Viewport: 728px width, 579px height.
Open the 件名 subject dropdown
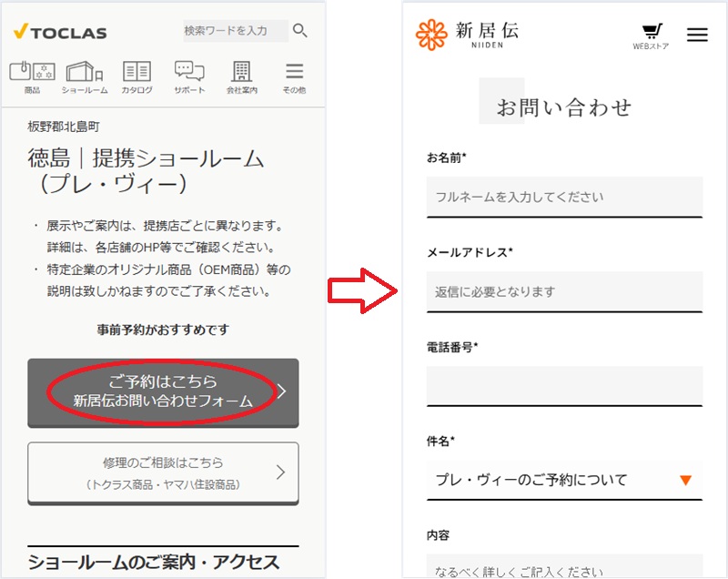point(564,480)
